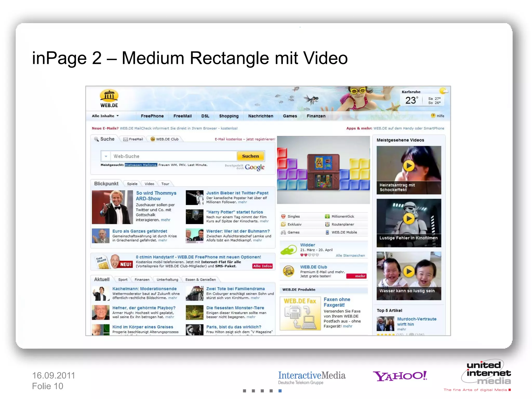Switch to the Video tab in Blickpunkt
This screenshot has height=399, width=532.
149,184
